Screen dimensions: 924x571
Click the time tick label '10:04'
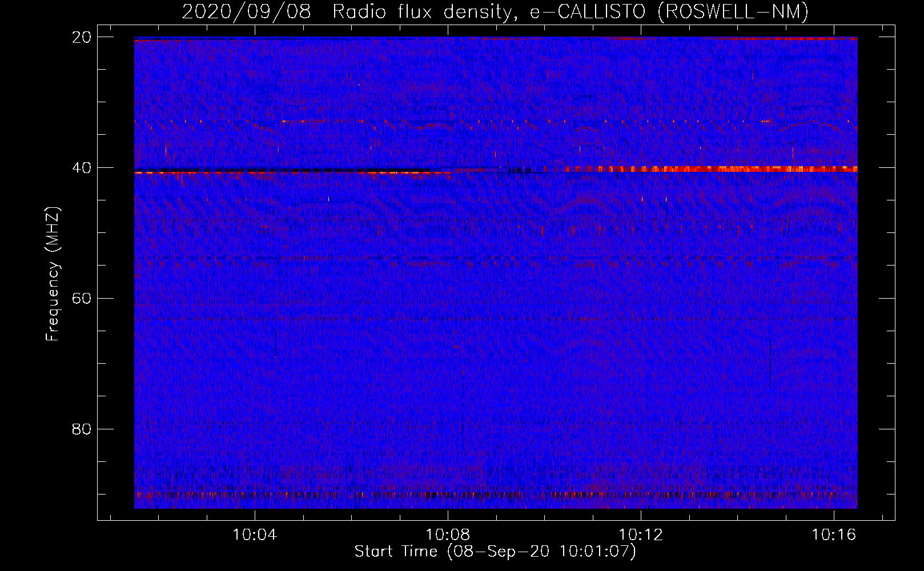[x=255, y=534]
